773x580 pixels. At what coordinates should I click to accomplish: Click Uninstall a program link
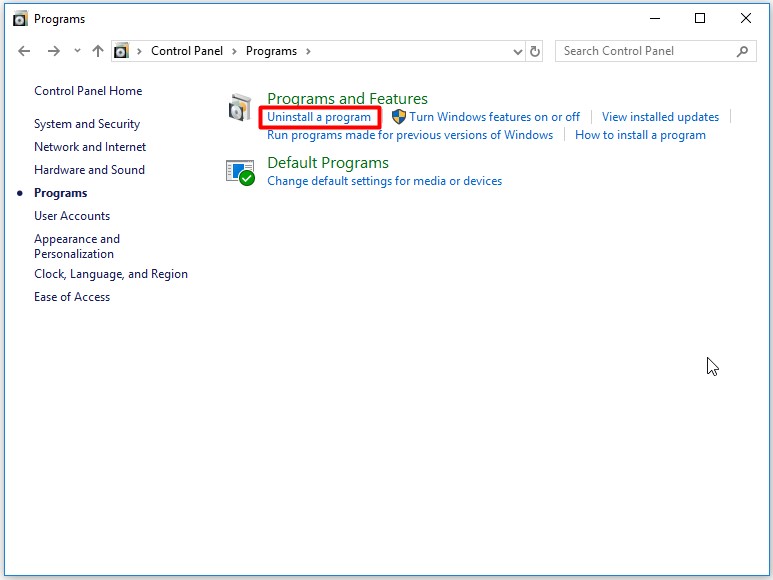coord(319,117)
